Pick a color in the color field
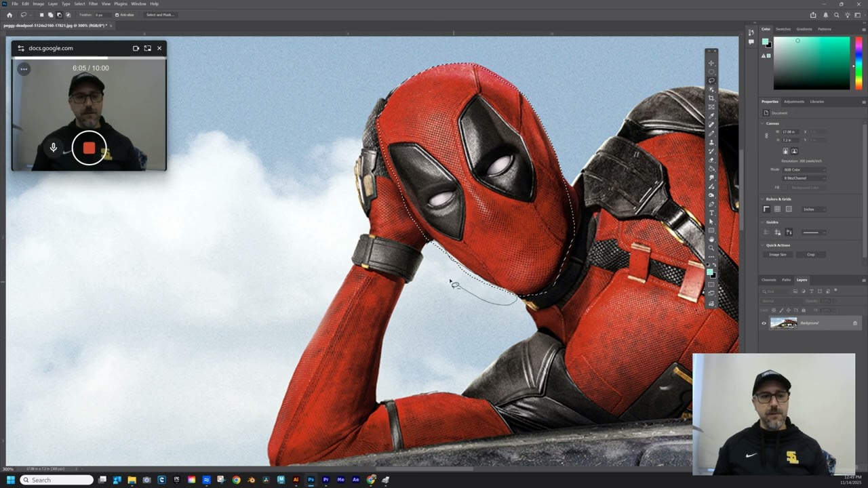The width and height of the screenshot is (868, 488). tap(812, 63)
